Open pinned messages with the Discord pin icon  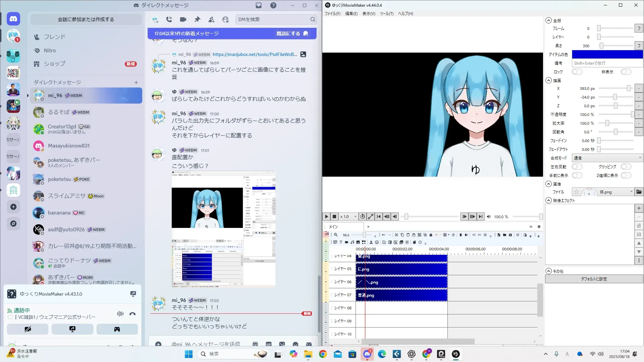197,19
